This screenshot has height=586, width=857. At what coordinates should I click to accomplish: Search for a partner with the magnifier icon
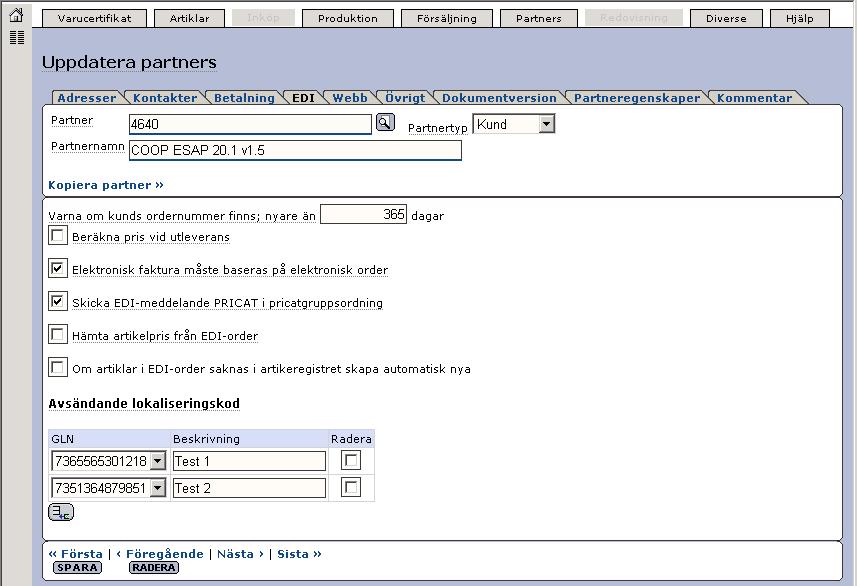[385, 123]
